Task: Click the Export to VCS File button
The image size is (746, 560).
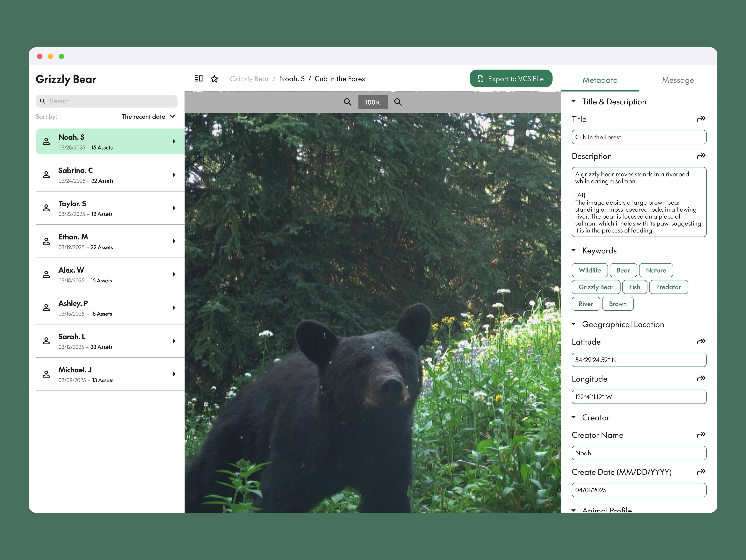Action: tap(511, 79)
